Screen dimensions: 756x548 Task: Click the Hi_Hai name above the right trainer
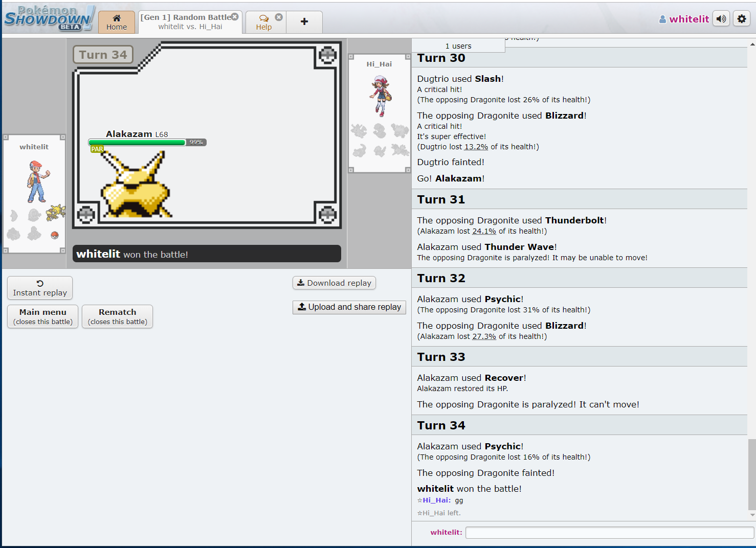tap(379, 64)
